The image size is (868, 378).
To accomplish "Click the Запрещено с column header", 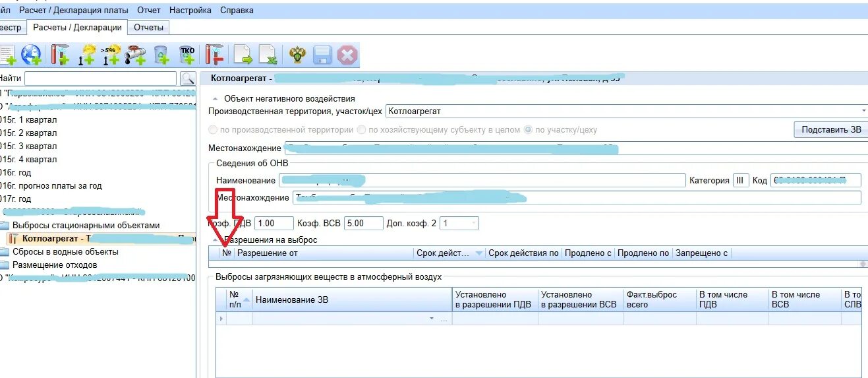I will (x=701, y=253).
